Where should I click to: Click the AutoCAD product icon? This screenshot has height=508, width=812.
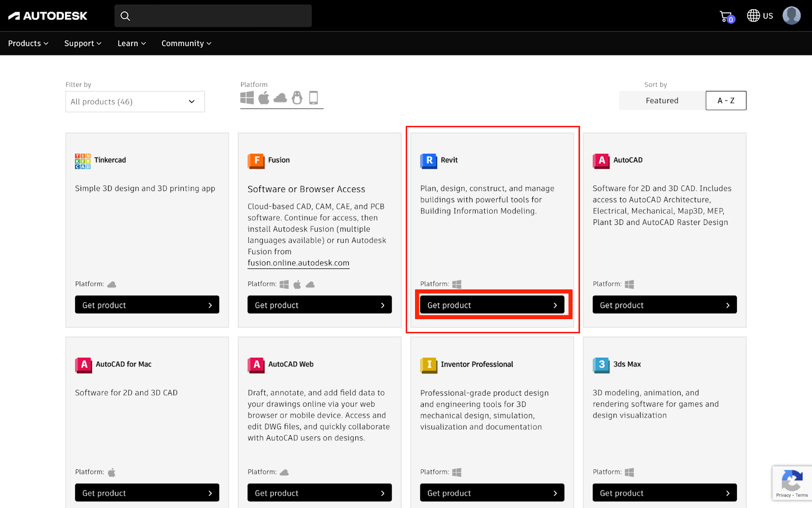tap(601, 161)
